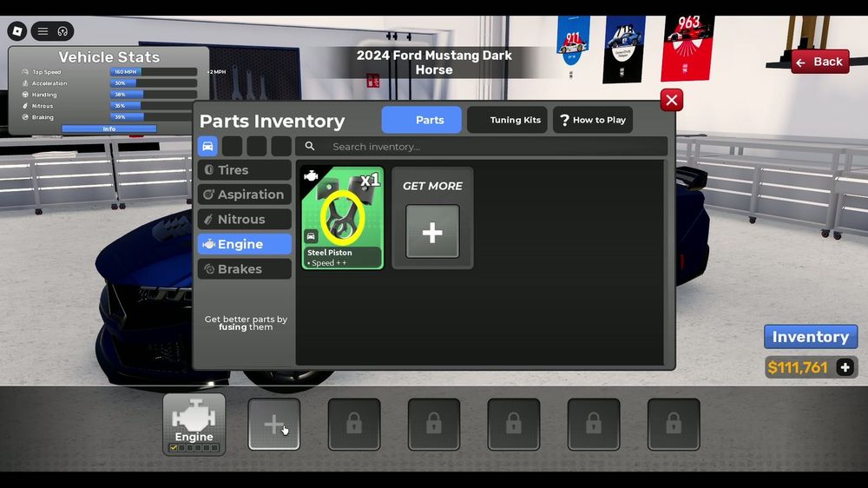Open the Roblox logo menu
Viewport: 868px width, 488px height.
tap(17, 31)
